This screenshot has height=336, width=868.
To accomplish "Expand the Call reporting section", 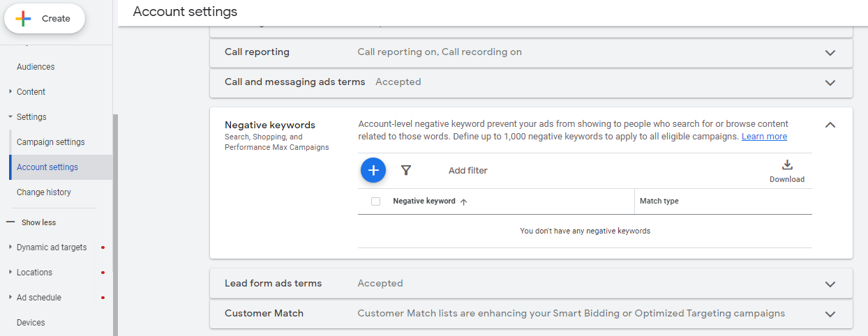I will point(830,52).
